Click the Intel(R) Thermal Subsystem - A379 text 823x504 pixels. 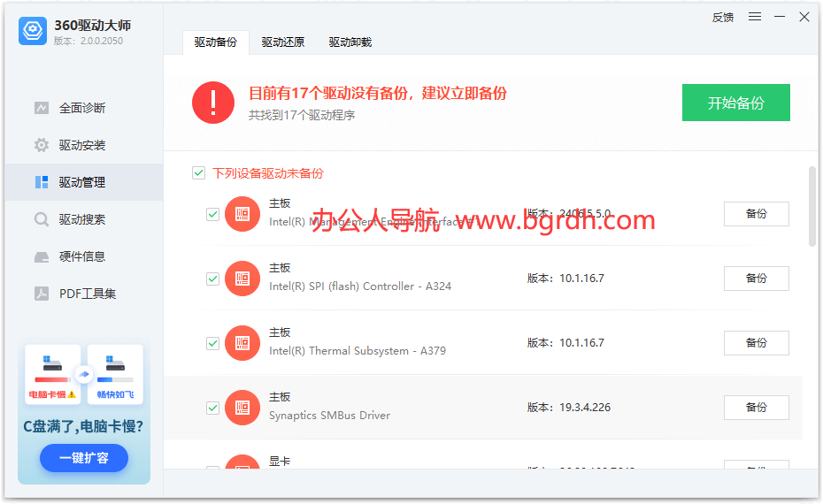[358, 351]
